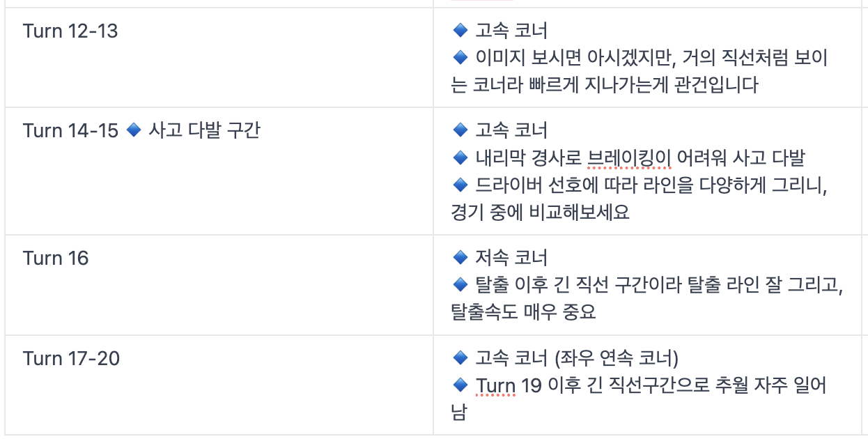Image resolution: width=868 pixels, height=439 pixels.
Task: Click the diamond before '이미지 보시면 아시겠지만'
Action: pos(459,57)
